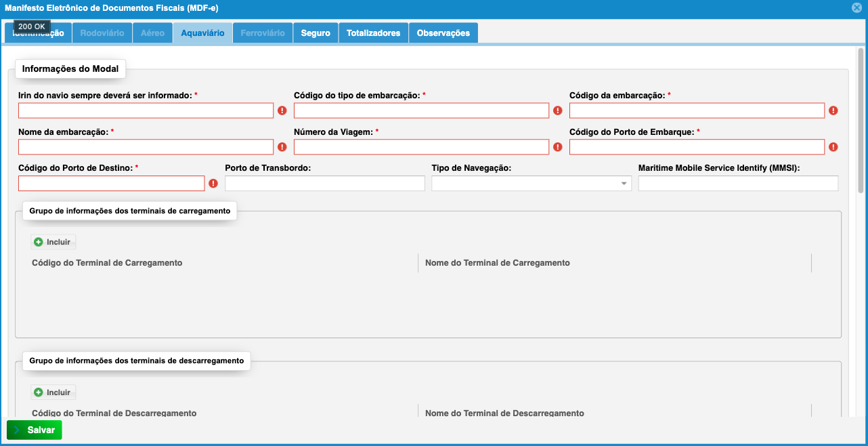Select the Aquaviário tab

(202, 33)
